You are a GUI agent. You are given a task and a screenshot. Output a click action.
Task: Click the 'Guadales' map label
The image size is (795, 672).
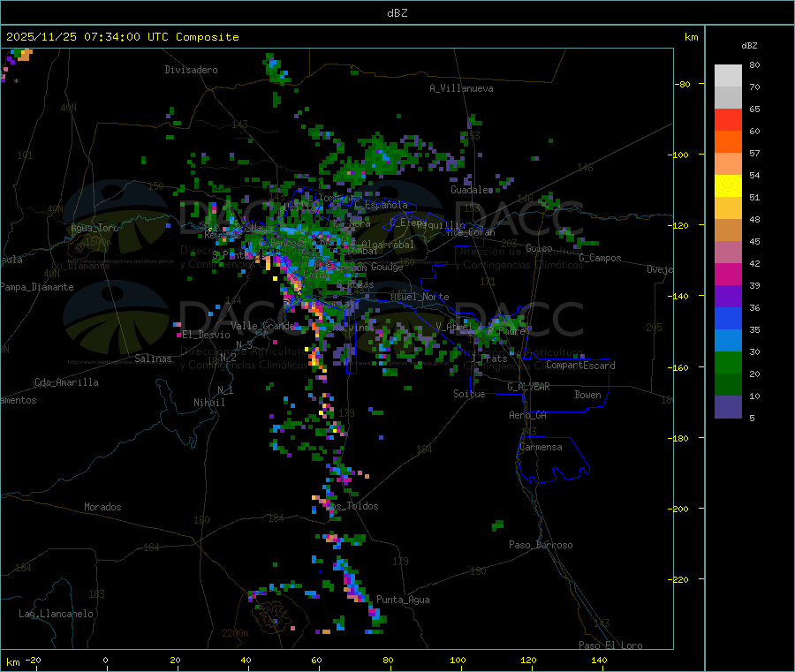click(472, 190)
